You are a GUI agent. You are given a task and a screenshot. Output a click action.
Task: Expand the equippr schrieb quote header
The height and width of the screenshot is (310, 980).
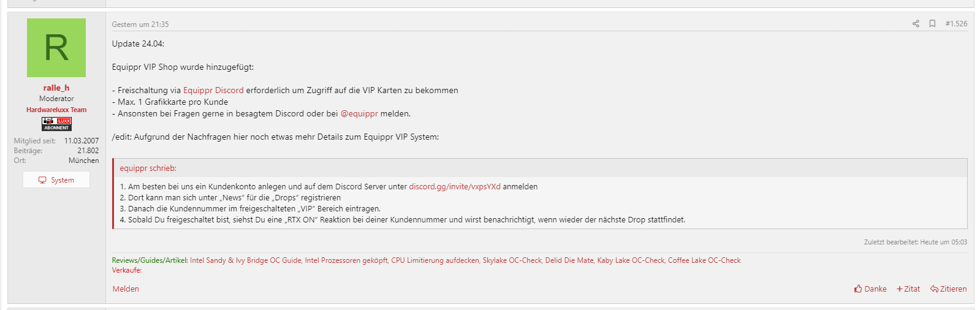point(540,168)
